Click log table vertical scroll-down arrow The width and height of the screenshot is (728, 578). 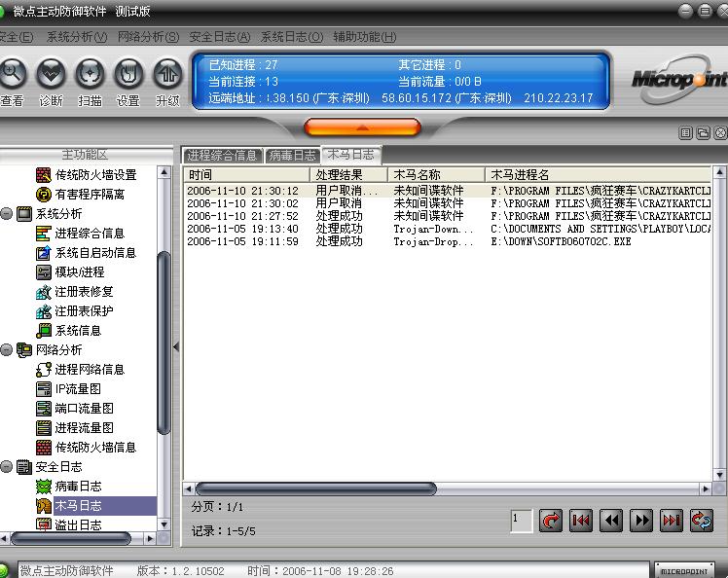click(x=719, y=475)
